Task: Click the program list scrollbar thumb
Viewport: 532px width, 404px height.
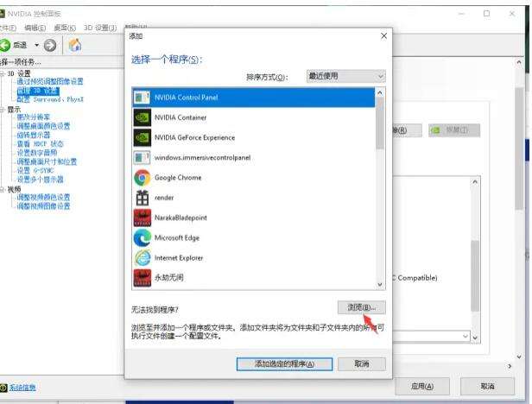Action: pos(380,123)
